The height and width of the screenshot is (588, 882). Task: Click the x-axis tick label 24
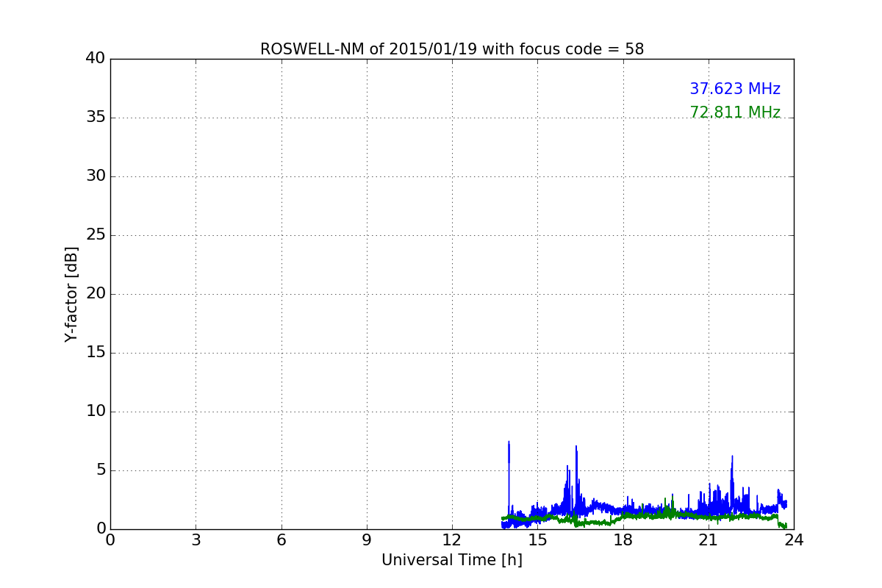[794, 540]
